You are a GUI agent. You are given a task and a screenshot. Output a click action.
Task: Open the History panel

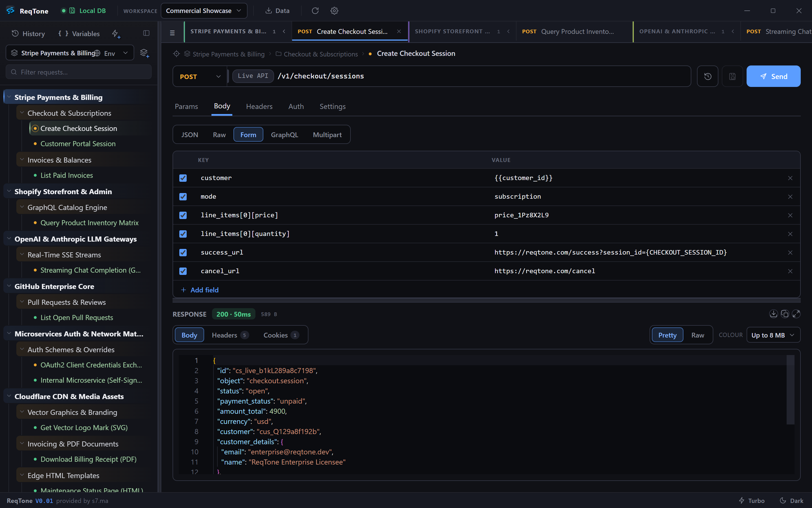click(28, 34)
